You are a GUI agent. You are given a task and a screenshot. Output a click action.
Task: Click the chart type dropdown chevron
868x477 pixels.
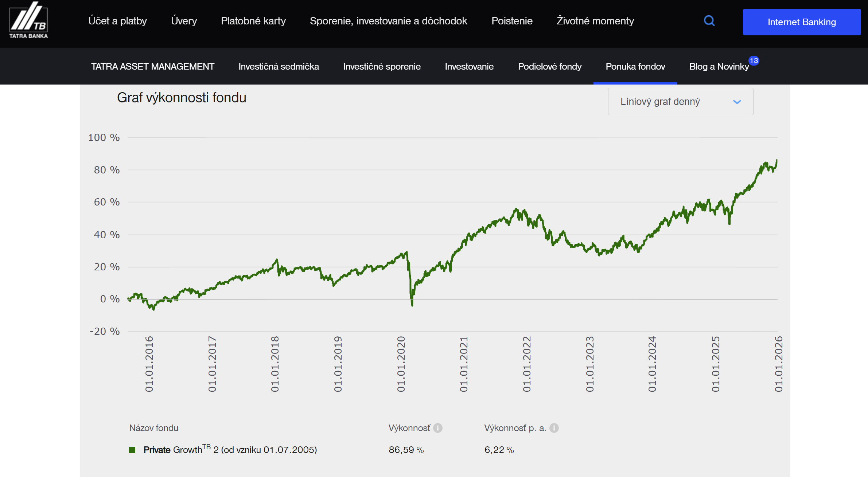pyautogui.click(x=737, y=102)
